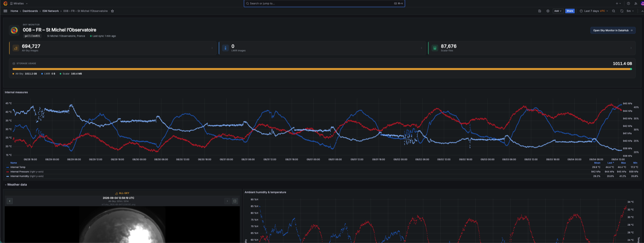Open the 5m refresh interval dropdown
The image size is (644, 243).
(630, 11)
